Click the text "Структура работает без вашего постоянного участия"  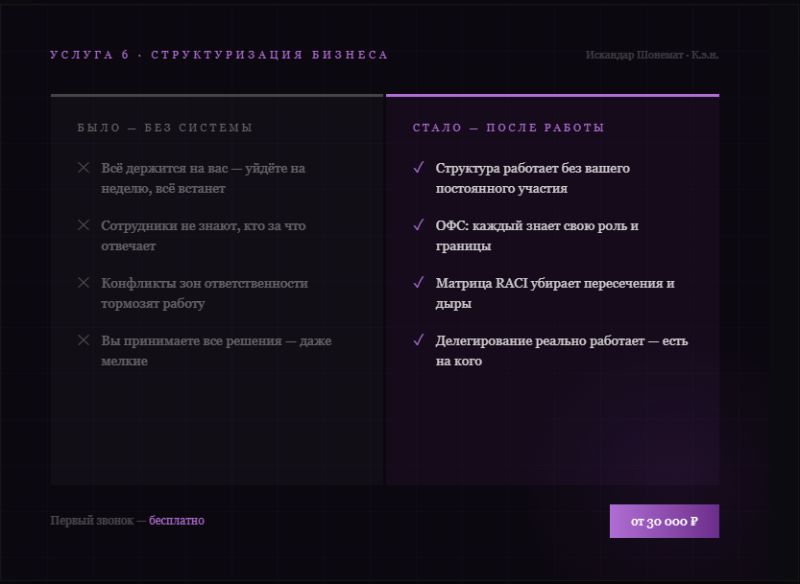point(532,178)
